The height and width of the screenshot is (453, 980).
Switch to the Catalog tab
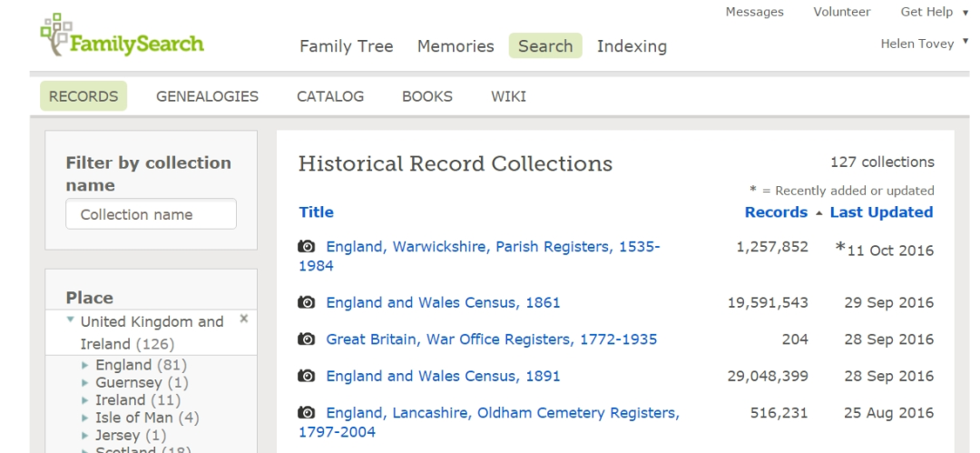[x=330, y=96]
